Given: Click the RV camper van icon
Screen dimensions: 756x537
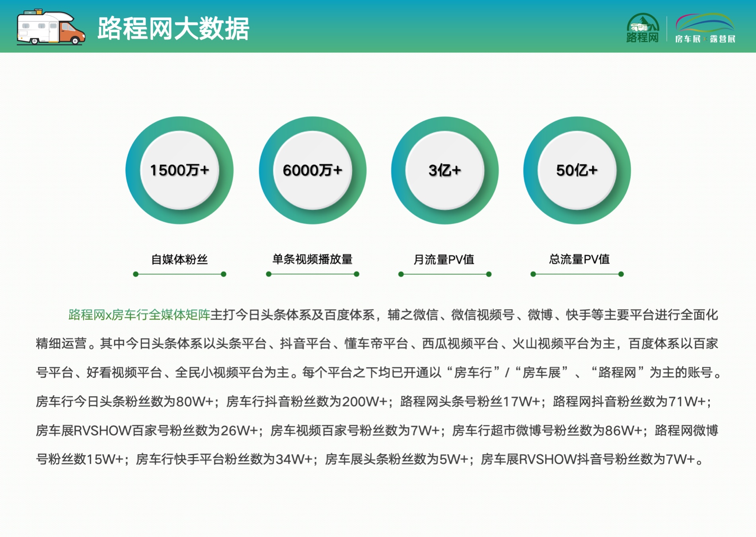Looking at the screenshot, I should [51, 27].
